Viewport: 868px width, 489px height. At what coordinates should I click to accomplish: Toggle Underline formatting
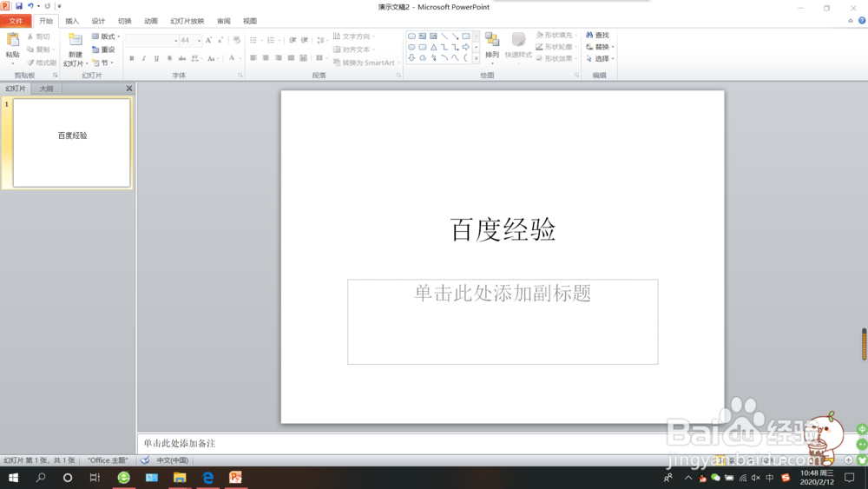pyautogui.click(x=156, y=58)
